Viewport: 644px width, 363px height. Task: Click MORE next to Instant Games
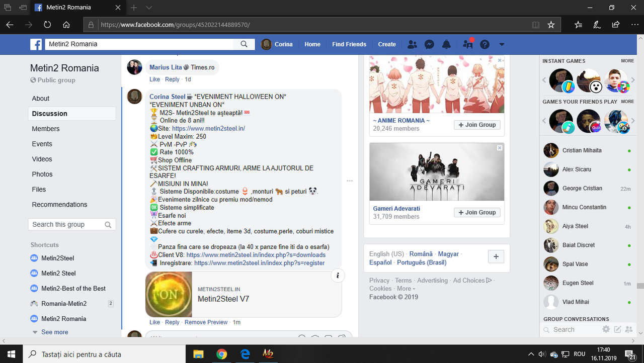click(x=627, y=61)
